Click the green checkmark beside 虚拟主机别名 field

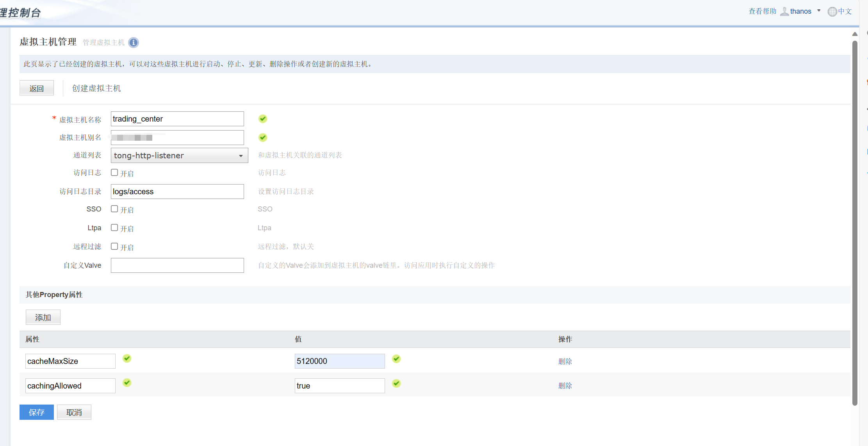click(263, 138)
